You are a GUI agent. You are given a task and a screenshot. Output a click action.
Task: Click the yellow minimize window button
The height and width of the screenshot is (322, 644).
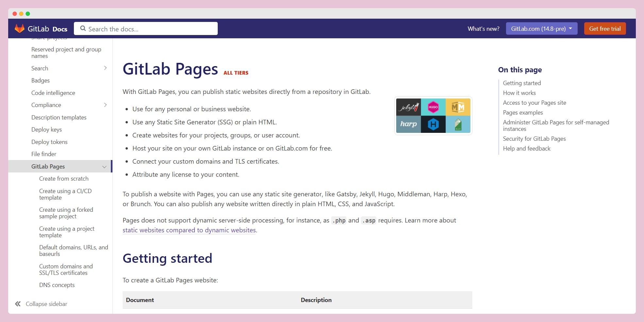(x=21, y=14)
